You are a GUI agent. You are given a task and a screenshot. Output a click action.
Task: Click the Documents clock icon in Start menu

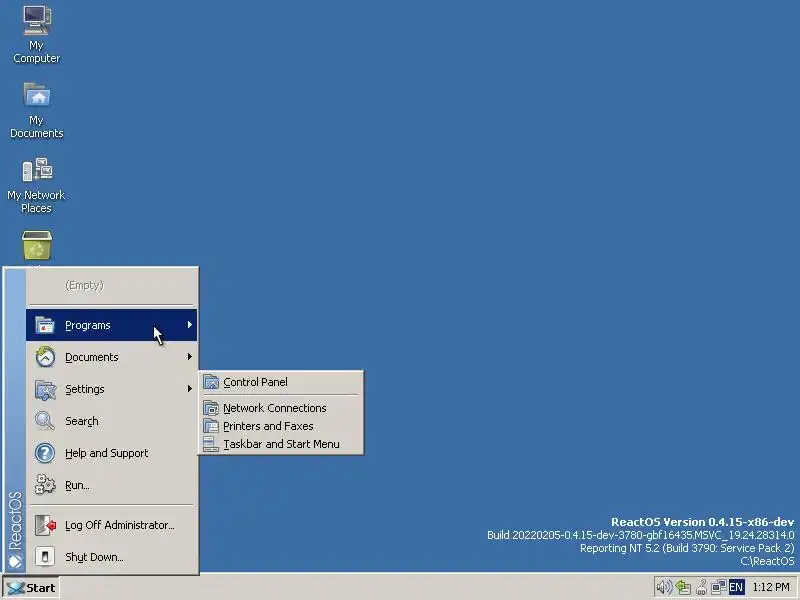pyautogui.click(x=45, y=357)
